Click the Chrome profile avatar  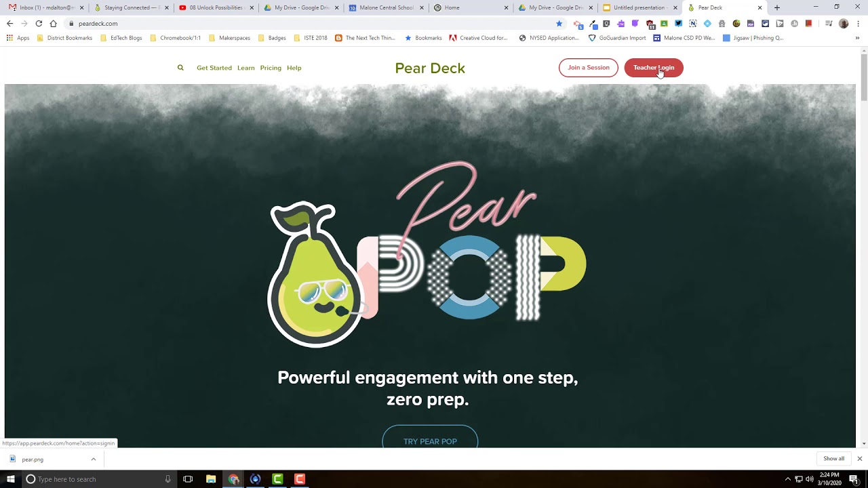[x=844, y=24]
